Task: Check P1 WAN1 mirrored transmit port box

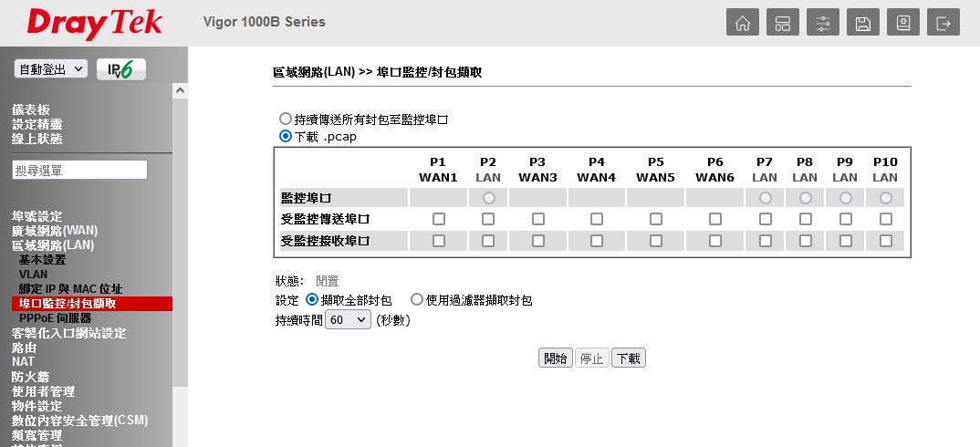Action: click(x=439, y=219)
